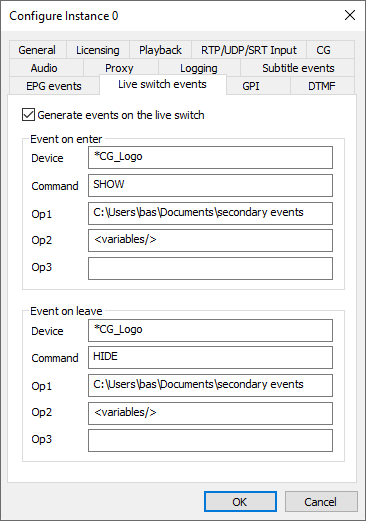The width and height of the screenshot is (366, 521).
Task: Select the Playback tab
Action: coord(160,50)
